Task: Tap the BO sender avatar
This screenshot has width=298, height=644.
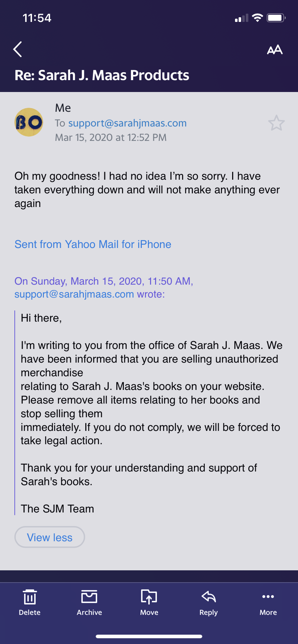Action: (29, 122)
